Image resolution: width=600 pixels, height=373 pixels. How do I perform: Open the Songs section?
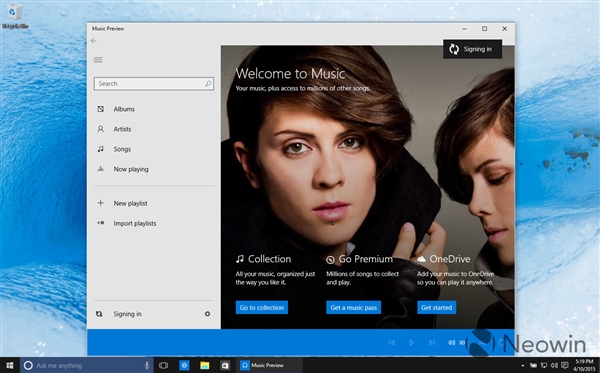coord(153,149)
